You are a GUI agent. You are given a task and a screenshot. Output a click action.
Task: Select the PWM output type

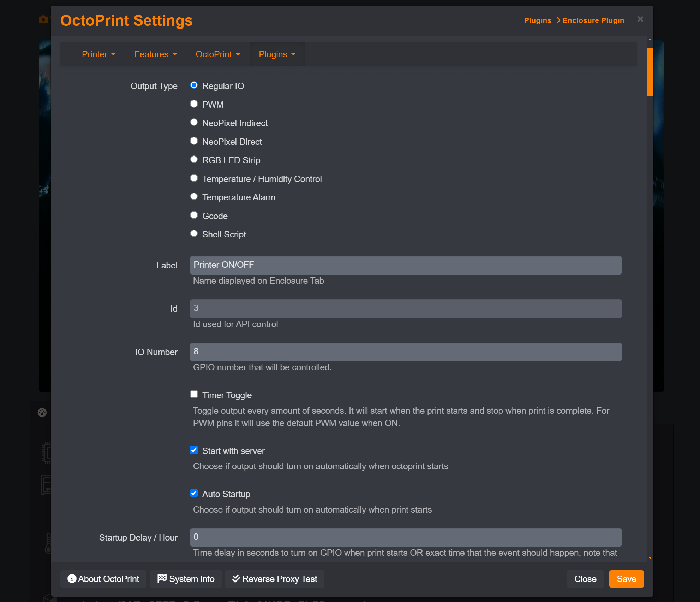pyautogui.click(x=194, y=104)
